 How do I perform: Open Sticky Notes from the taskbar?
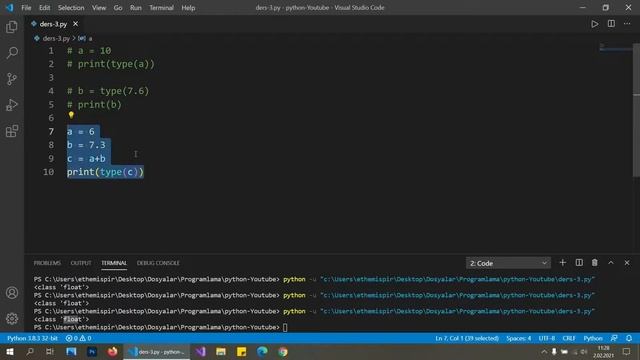[x=241, y=351]
